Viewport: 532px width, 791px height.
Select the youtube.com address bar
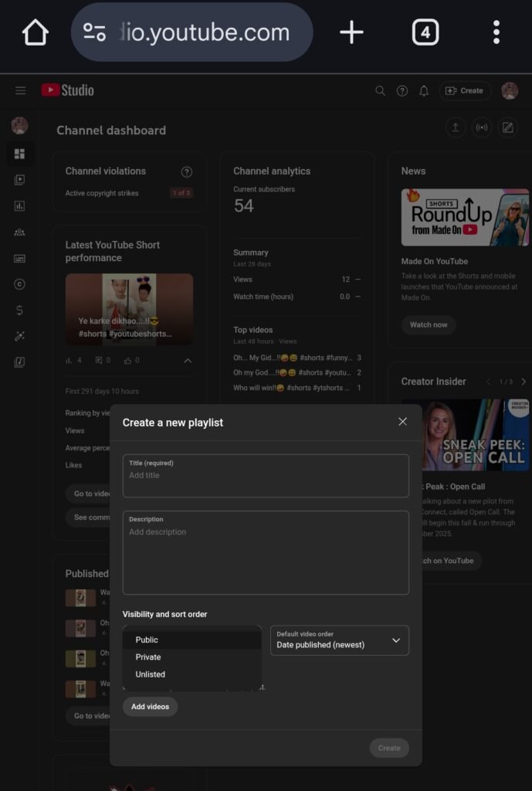[x=192, y=32]
